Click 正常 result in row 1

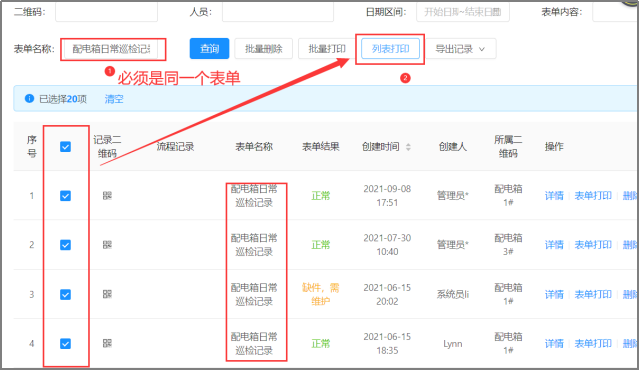[x=320, y=196]
